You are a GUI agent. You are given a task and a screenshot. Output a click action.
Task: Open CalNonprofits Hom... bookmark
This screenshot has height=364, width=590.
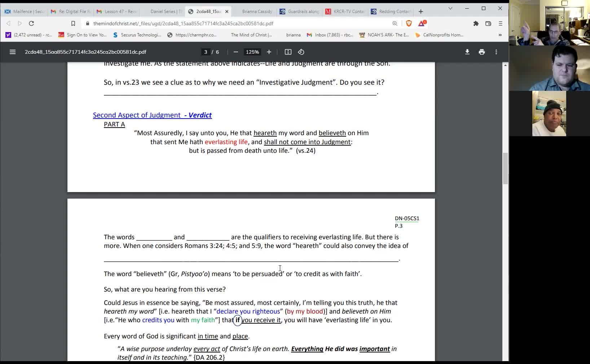click(x=439, y=35)
